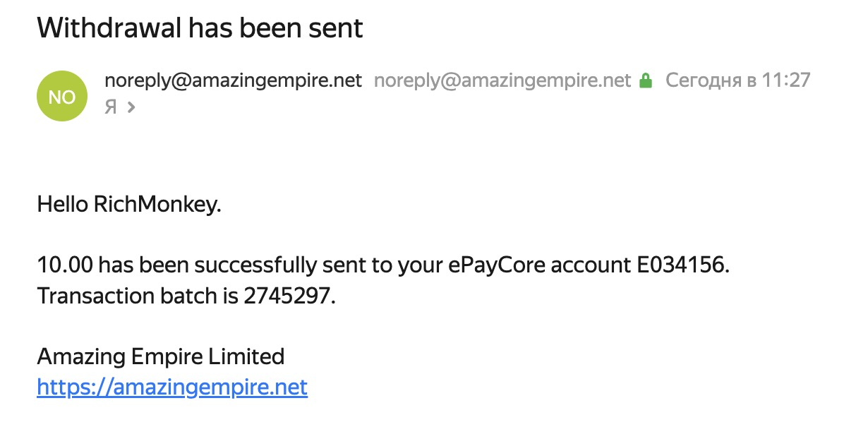Image resolution: width=868 pixels, height=439 pixels.
Task: Expand recipient details chevron next to Я
Action: pyautogui.click(x=131, y=108)
